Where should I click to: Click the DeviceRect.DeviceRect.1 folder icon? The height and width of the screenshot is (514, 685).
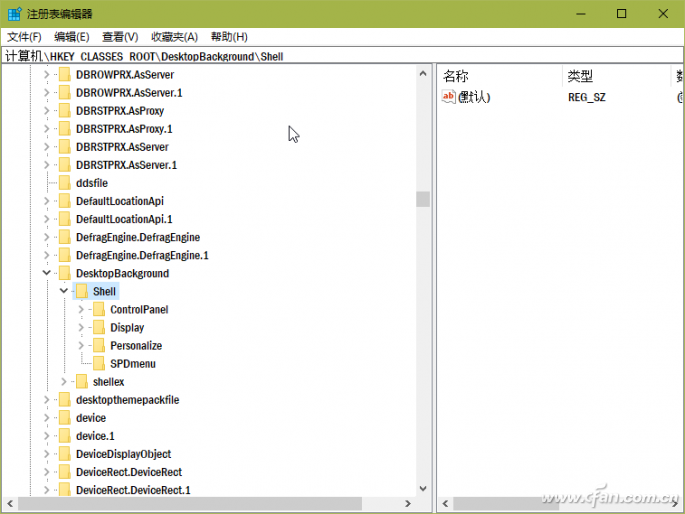pyautogui.click(x=65, y=490)
